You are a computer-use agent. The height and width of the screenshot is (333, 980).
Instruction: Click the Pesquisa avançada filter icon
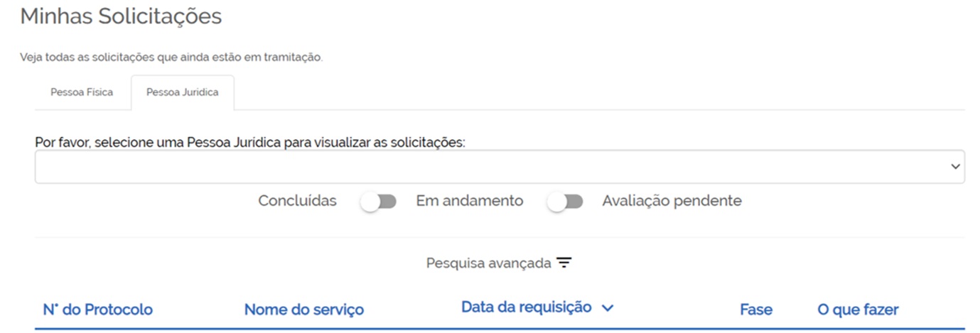tap(564, 263)
